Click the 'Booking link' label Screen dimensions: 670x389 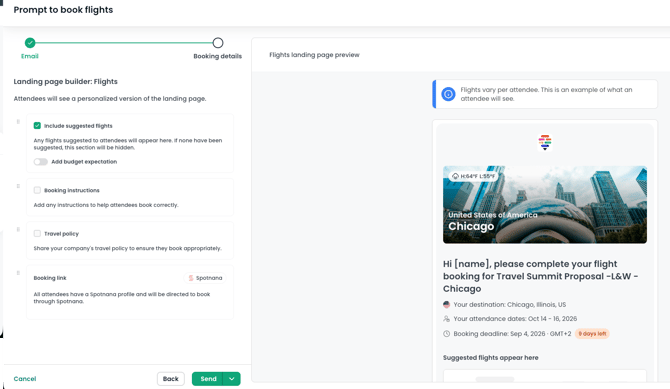point(50,278)
